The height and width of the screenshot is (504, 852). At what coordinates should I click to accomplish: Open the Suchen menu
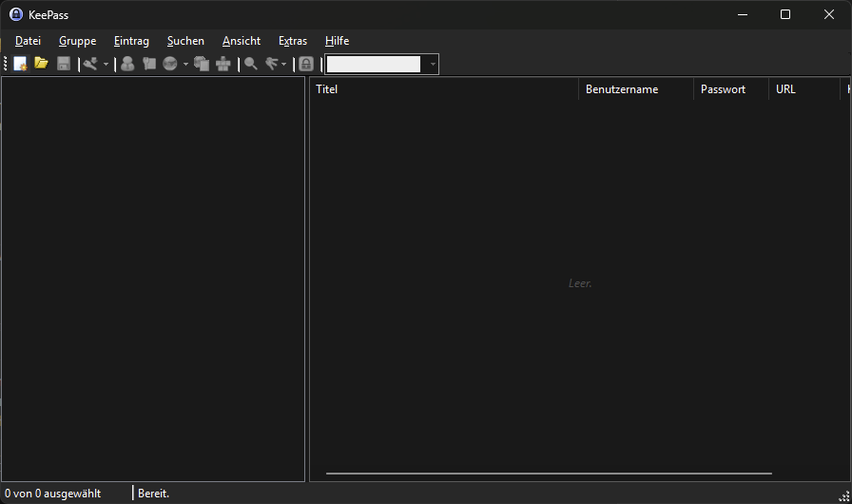click(x=185, y=41)
